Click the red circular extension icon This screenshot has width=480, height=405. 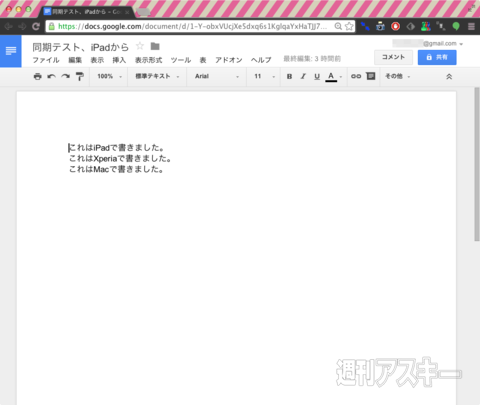click(396, 26)
